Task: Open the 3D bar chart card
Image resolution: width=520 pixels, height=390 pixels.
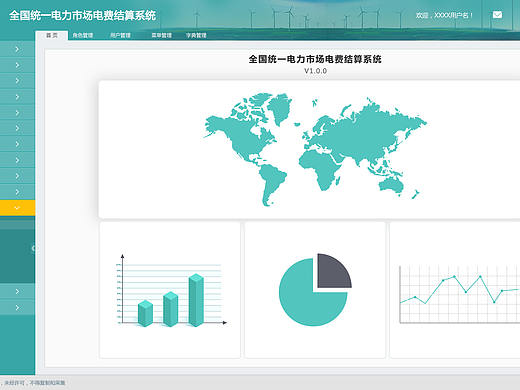Action: (170, 290)
